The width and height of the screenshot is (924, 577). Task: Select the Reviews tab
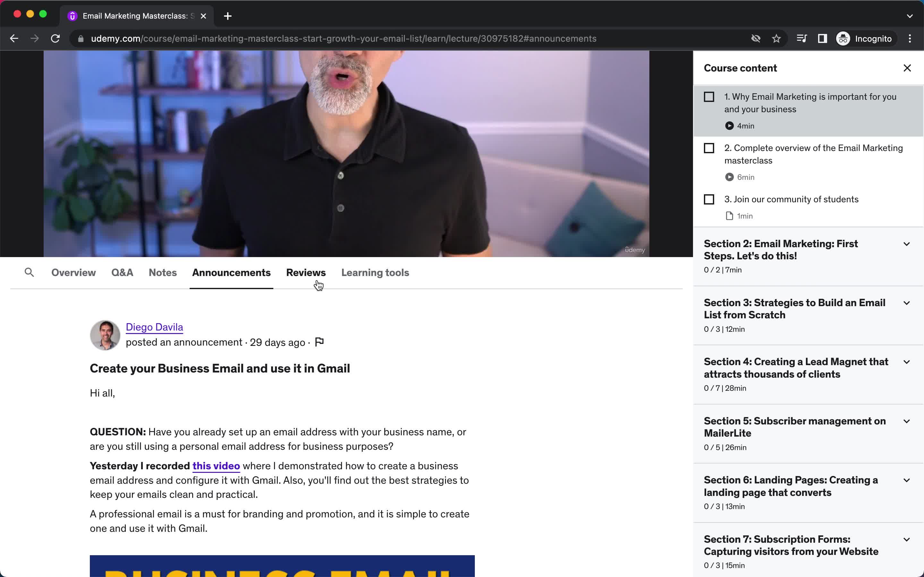tap(305, 272)
